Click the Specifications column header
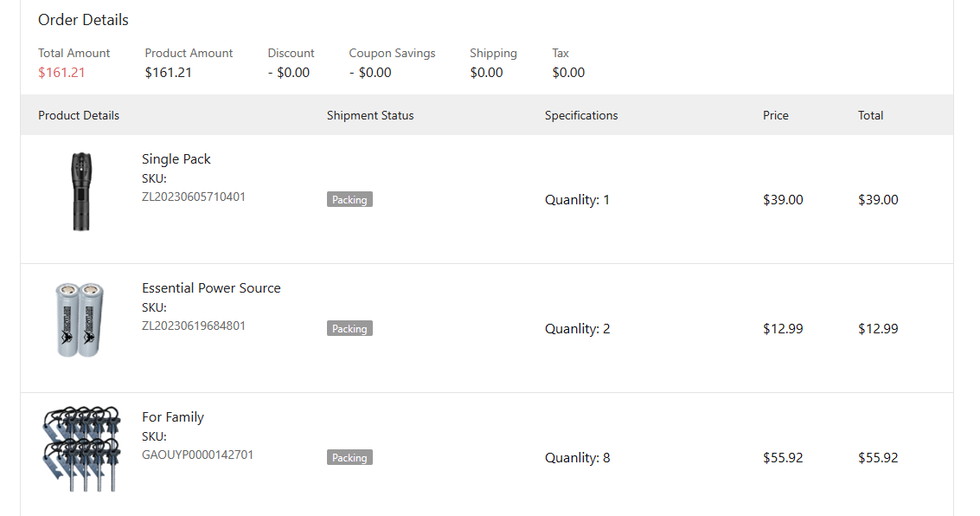Viewport: 980px width, 516px height. (581, 115)
